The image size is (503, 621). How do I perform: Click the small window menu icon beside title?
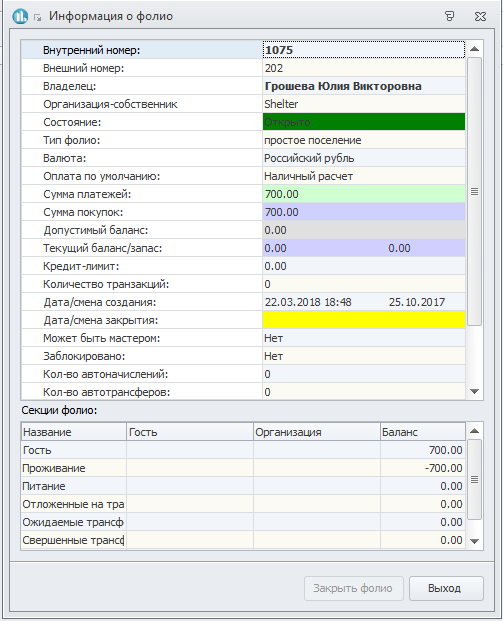[38, 17]
